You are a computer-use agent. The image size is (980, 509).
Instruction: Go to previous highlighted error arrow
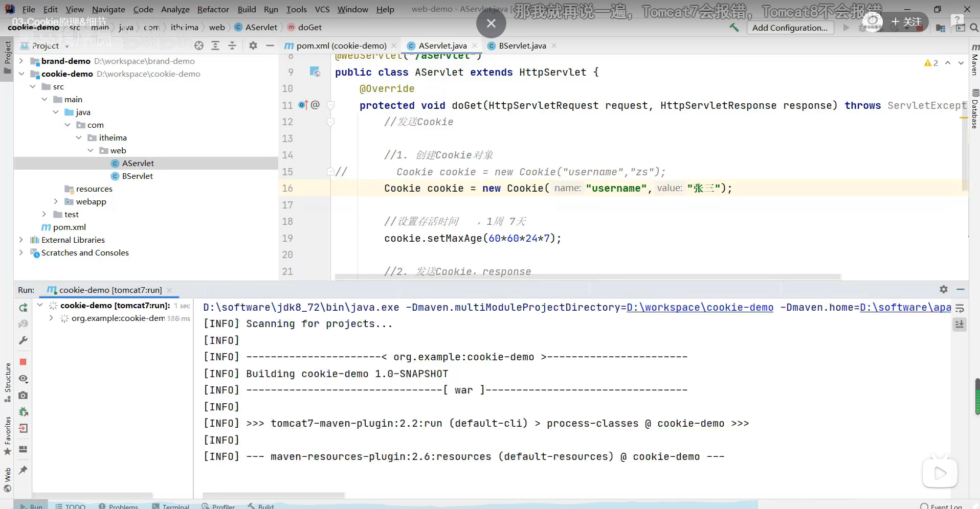click(948, 63)
